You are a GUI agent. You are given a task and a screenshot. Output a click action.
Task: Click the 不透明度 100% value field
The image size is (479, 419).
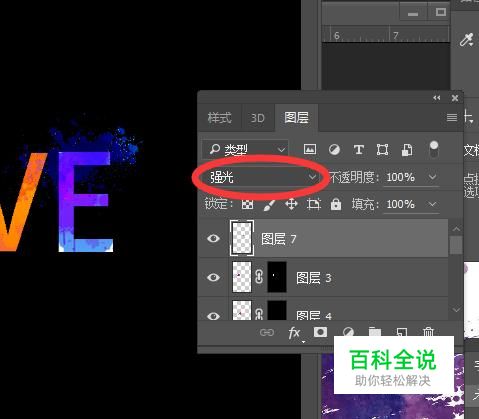point(401,177)
